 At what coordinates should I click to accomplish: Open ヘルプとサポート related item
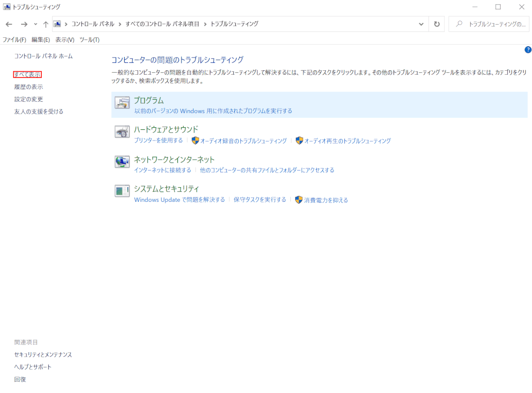coord(32,367)
